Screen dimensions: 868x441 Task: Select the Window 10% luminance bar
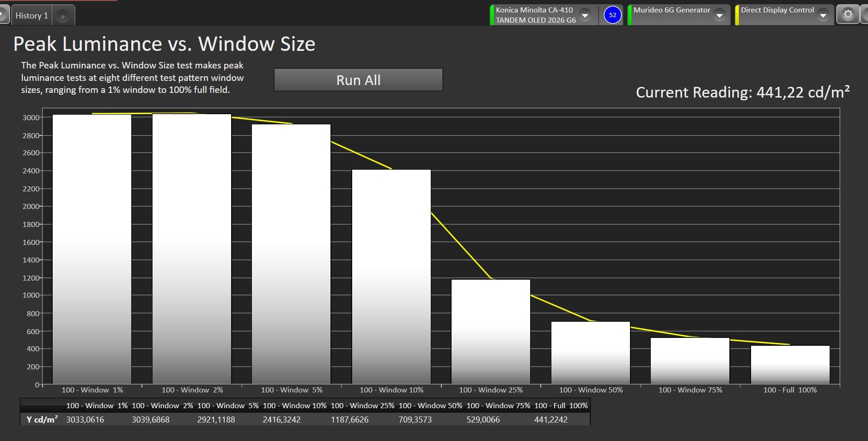(391, 276)
